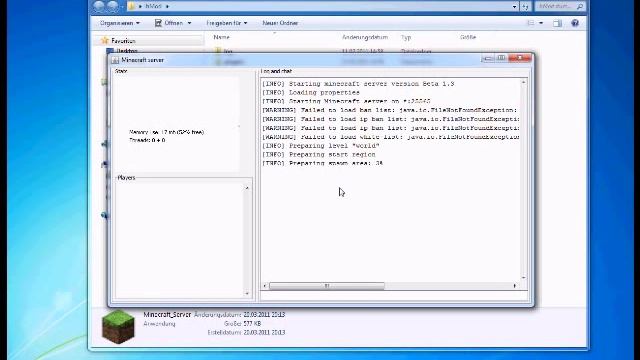Image resolution: width=640 pixels, height=360 pixels.
Task: Click the 'Failed to load white list' warning line
Action: (x=391, y=137)
